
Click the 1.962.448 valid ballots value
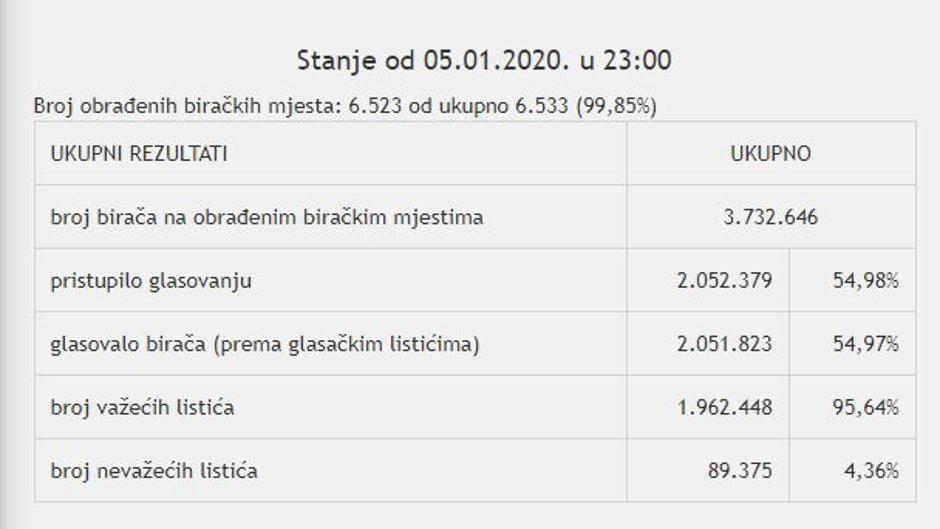point(724,408)
